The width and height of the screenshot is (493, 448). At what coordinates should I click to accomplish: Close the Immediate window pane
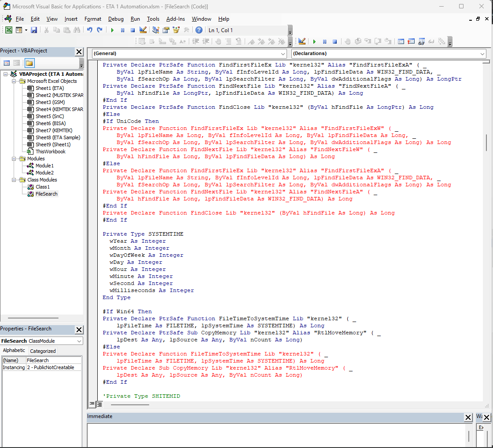[x=468, y=417]
